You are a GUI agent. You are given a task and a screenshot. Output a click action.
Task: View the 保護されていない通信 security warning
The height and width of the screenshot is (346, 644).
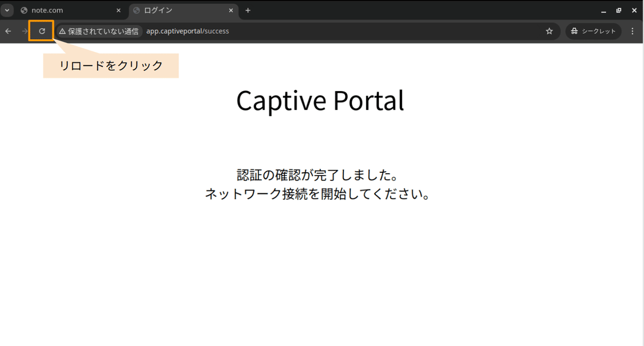(x=98, y=31)
